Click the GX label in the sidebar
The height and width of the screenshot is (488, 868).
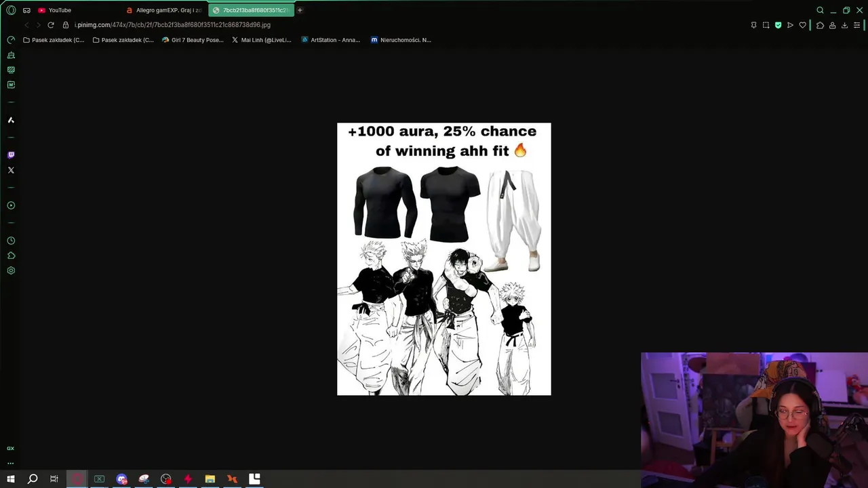(x=10, y=449)
